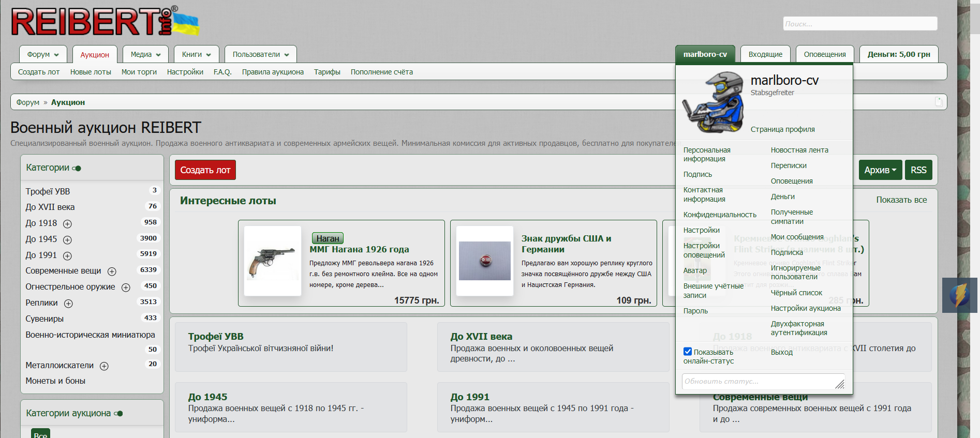Open Переписки link in account menu

(789, 165)
